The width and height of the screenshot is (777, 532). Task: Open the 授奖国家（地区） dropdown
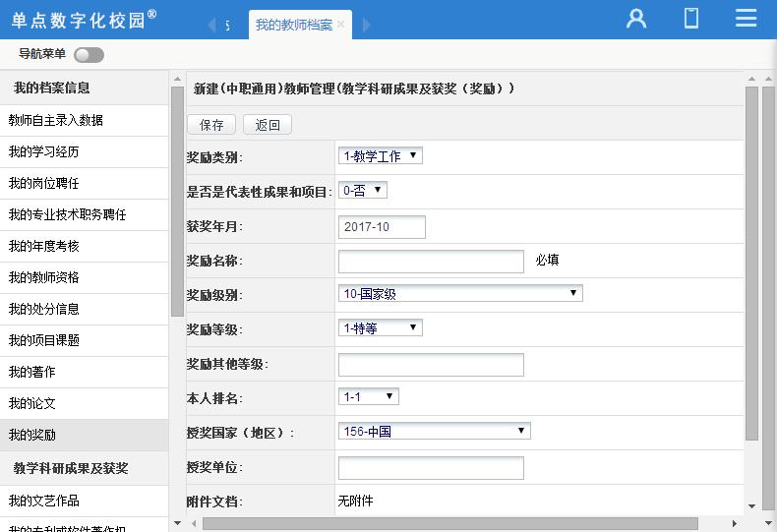click(x=434, y=431)
